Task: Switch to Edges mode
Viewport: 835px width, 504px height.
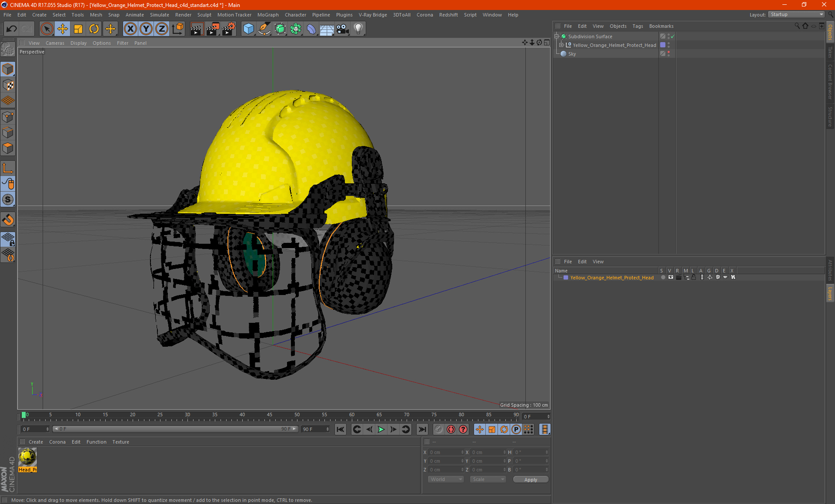Action: 8,133
